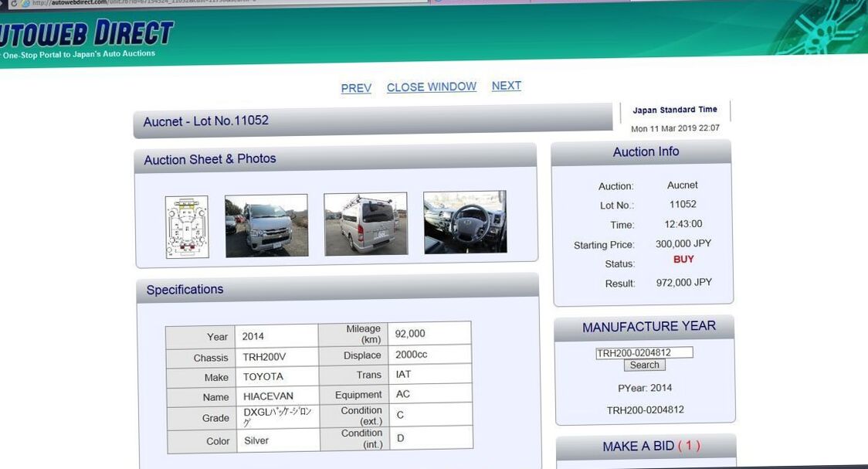Select the interior condition value D

tap(400, 439)
